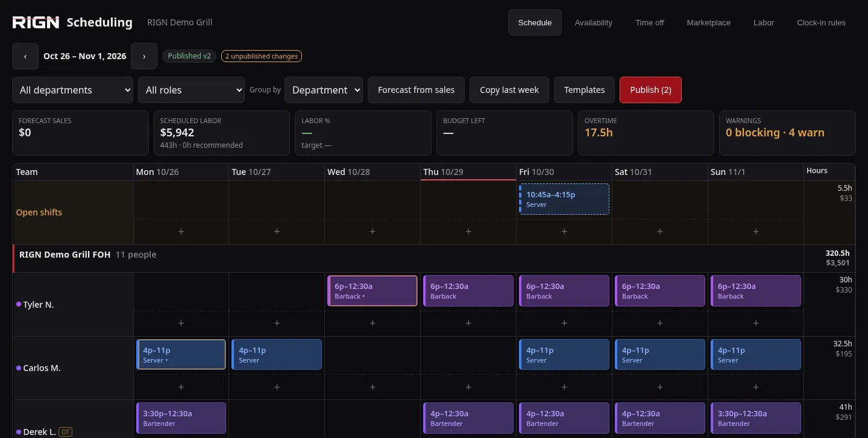868x438 pixels.
Task: Add a Friday shift for Carlos M.
Action: (x=564, y=387)
